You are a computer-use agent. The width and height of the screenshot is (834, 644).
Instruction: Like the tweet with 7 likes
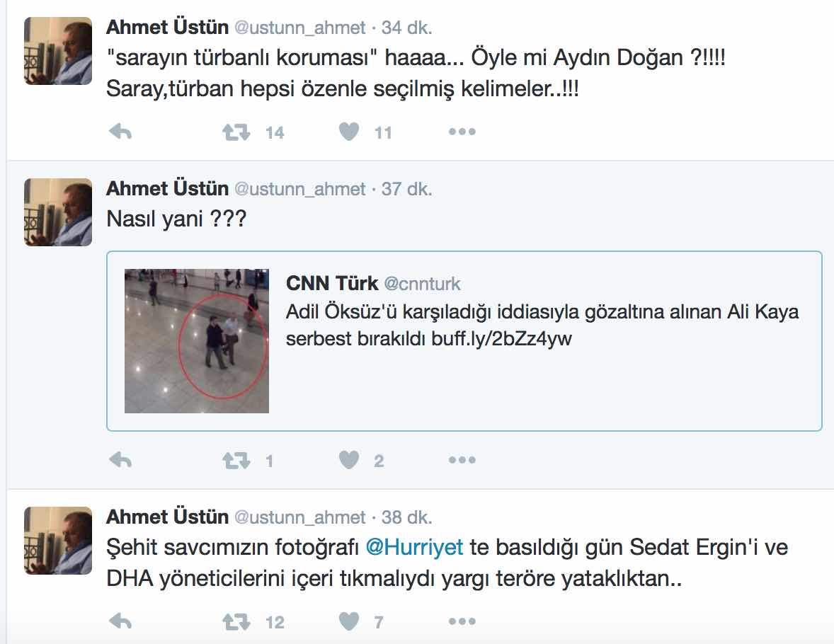coord(349,621)
